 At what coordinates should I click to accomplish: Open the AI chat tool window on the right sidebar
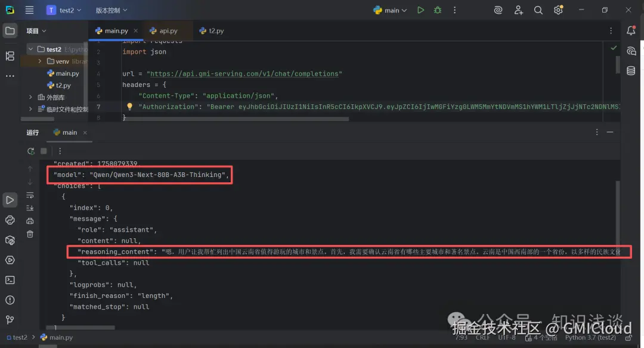pos(631,51)
